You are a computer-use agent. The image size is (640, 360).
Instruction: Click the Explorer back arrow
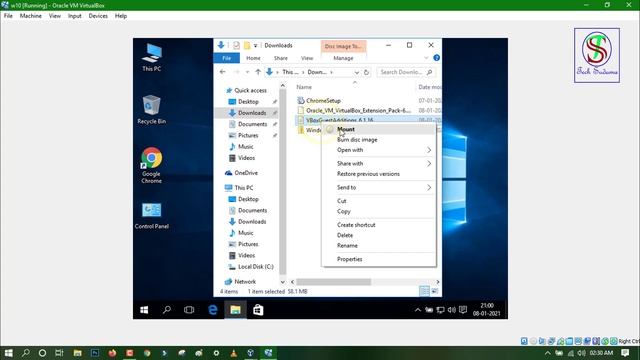tap(222, 72)
